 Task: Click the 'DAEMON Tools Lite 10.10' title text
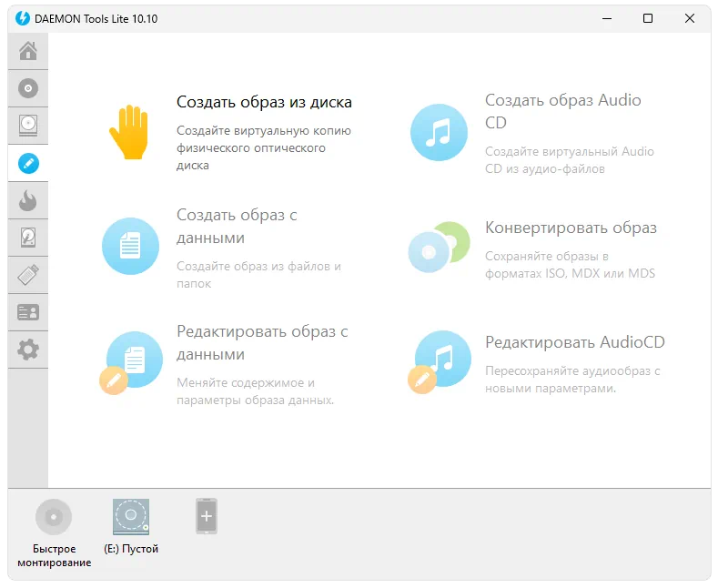[x=96, y=19]
